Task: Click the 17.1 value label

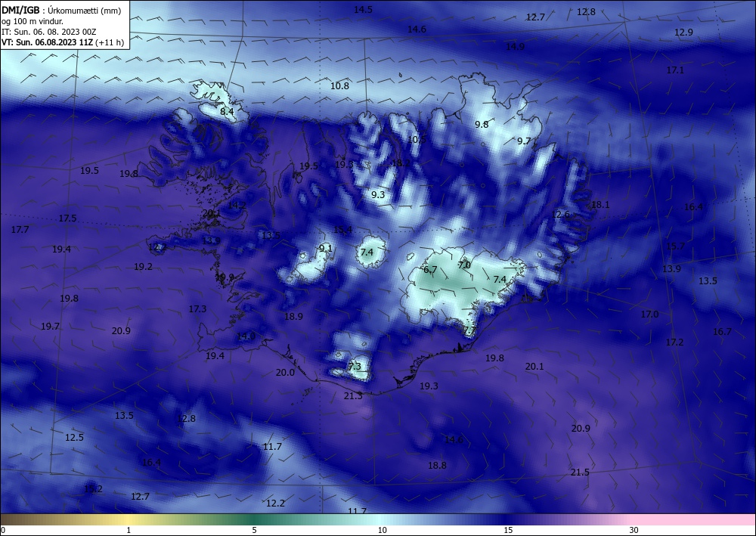Action: tap(675, 70)
